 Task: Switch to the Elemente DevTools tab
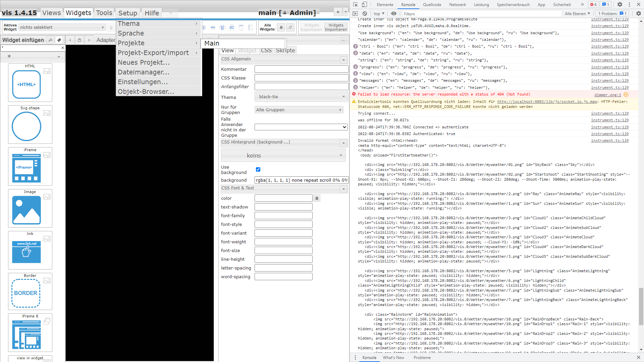(x=385, y=5)
